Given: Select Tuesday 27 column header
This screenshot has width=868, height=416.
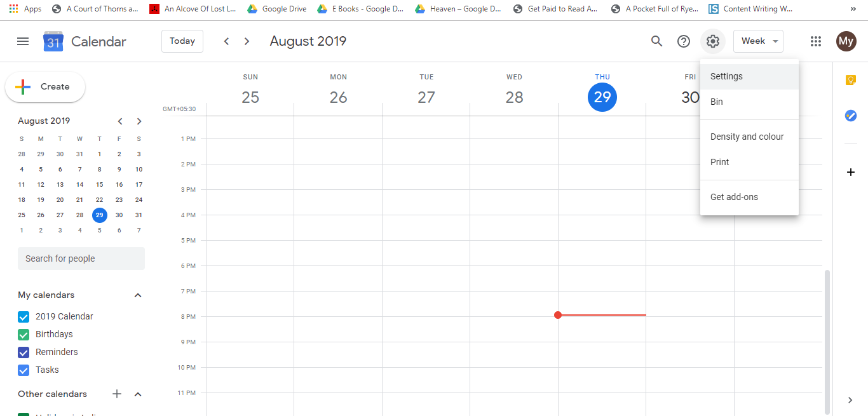Looking at the screenshot, I should (426, 90).
